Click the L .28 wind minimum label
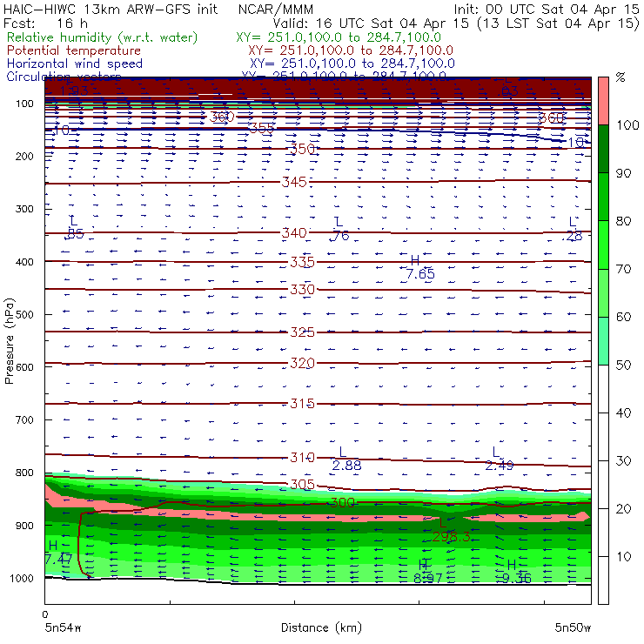The width and height of the screenshot is (644, 644). (x=573, y=229)
